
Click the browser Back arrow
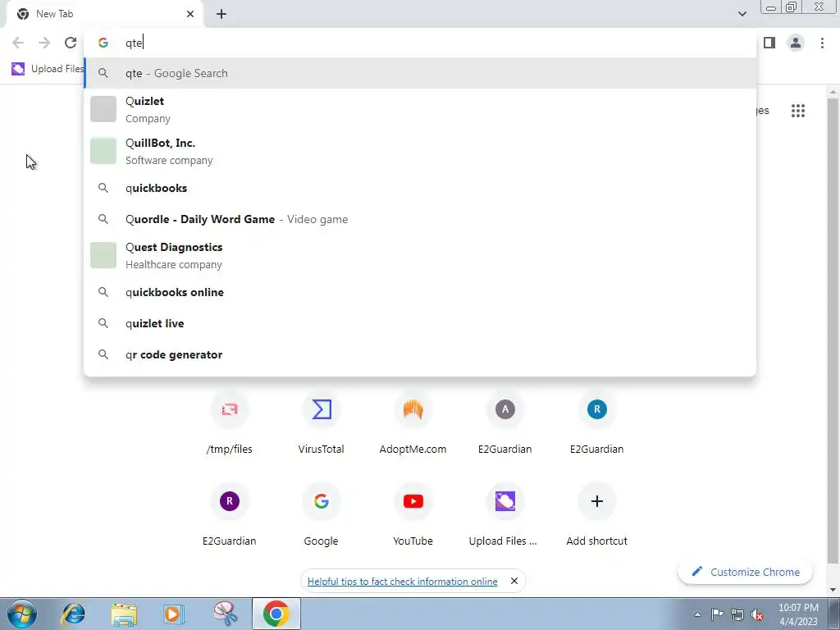18,43
